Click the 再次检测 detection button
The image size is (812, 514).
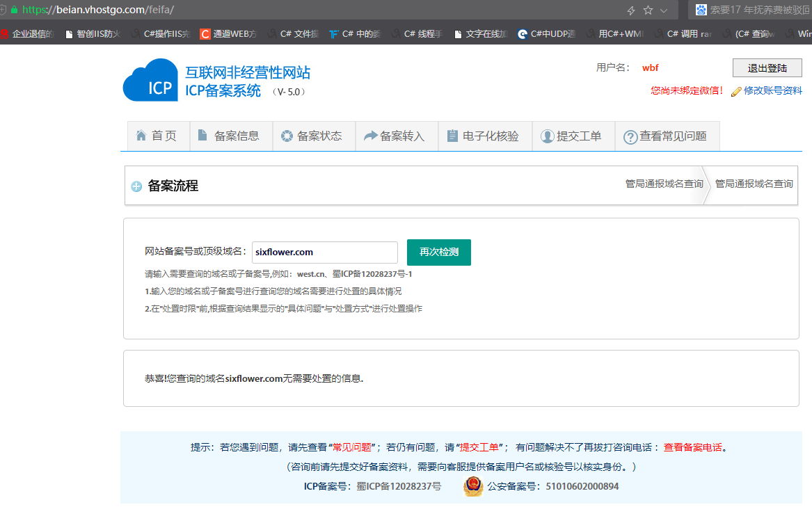[438, 252]
